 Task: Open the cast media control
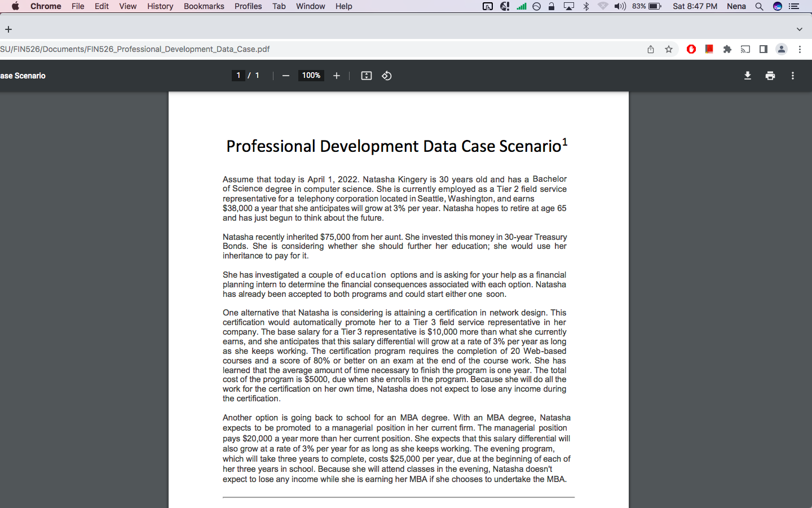click(745, 49)
